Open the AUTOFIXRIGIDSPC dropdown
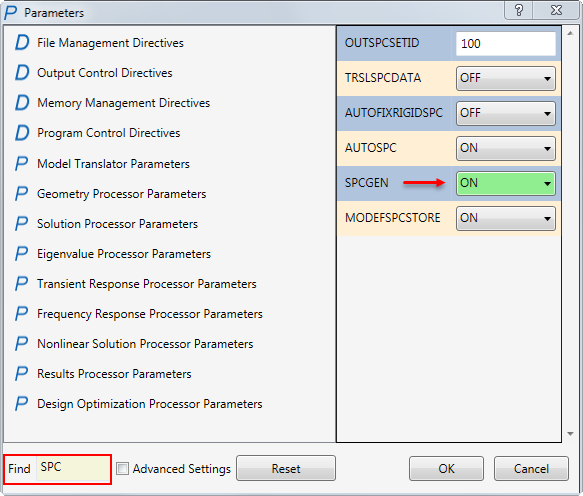The width and height of the screenshot is (583, 496). (x=506, y=113)
